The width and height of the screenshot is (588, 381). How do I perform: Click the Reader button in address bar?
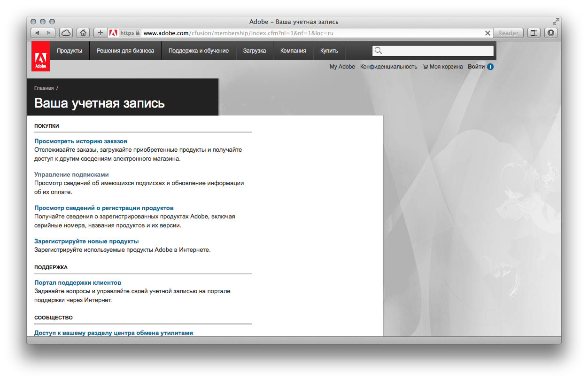508,33
